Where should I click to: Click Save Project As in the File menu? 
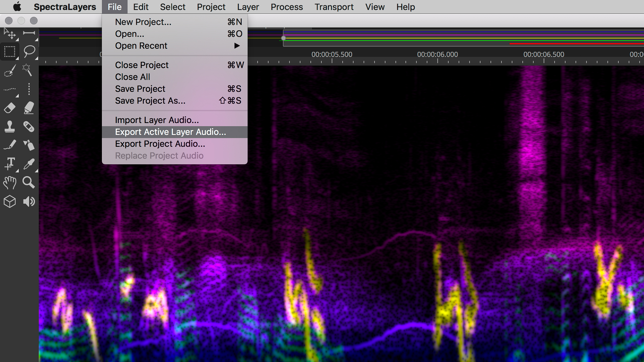(150, 101)
